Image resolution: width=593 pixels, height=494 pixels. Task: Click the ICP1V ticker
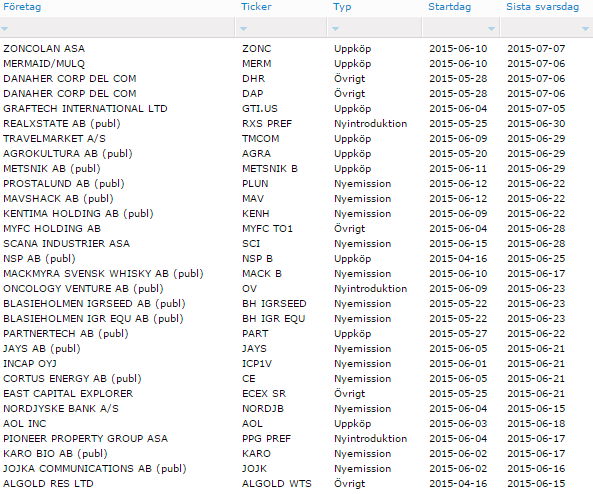pyautogui.click(x=257, y=364)
